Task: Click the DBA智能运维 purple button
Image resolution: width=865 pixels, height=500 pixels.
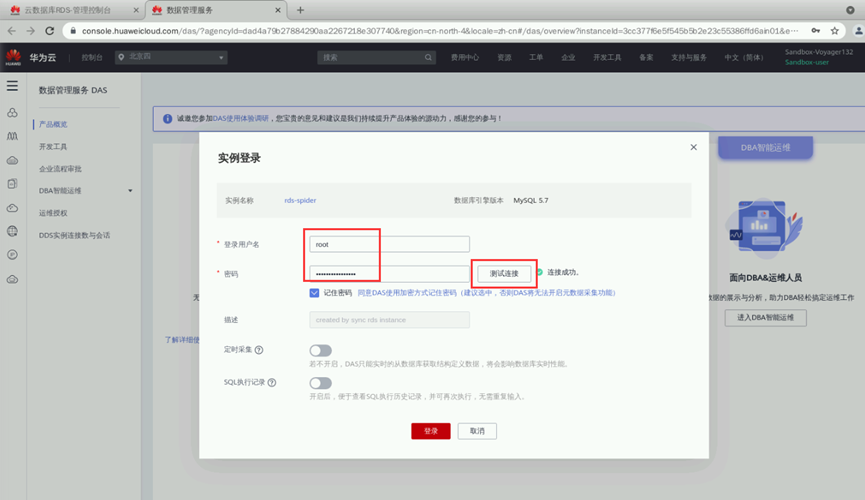Action: 766,148
